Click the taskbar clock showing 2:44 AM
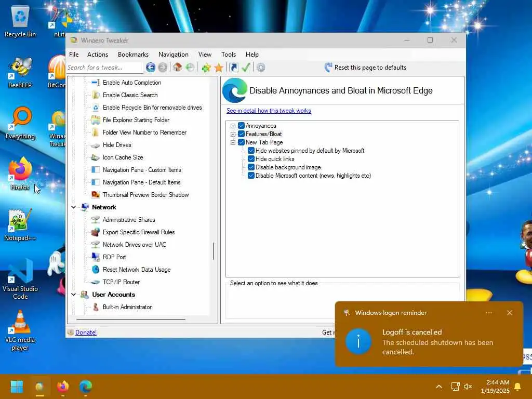The height and width of the screenshot is (399, 532). [x=495, y=387]
